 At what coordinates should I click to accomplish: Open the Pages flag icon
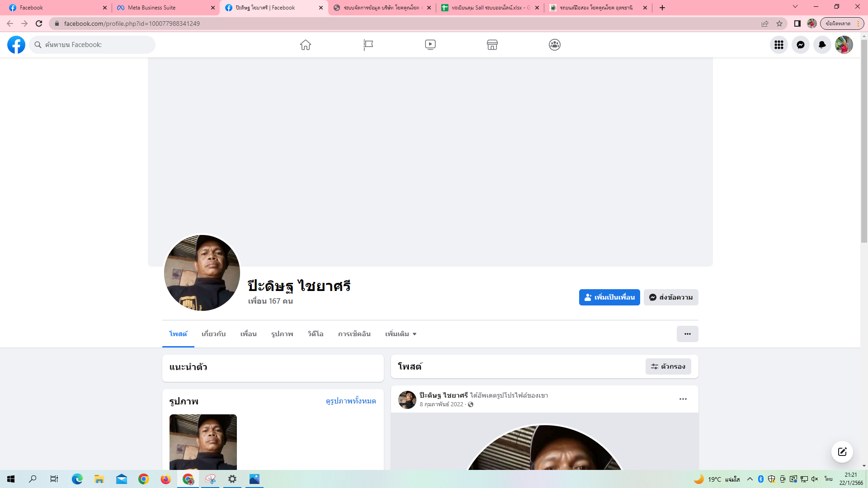tap(368, 45)
